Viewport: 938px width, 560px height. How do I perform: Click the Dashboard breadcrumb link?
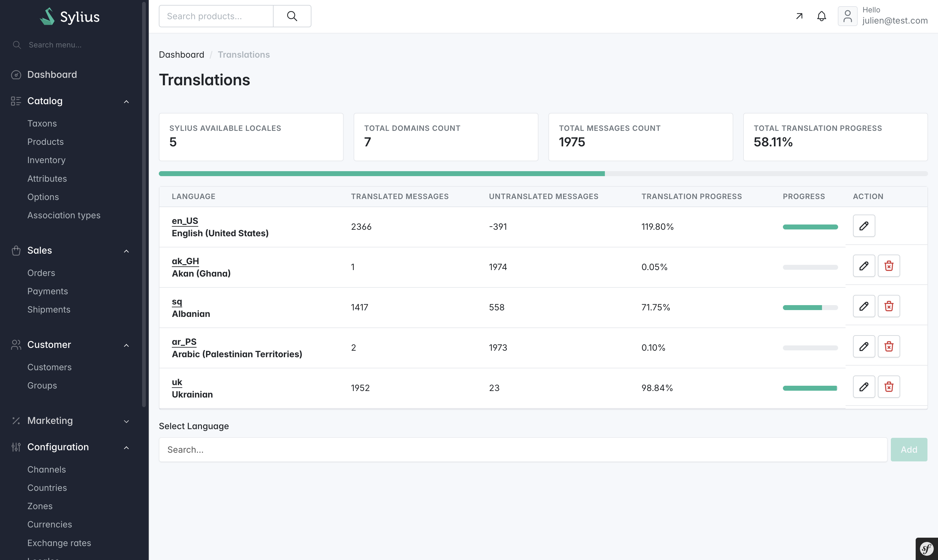[x=181, y=55]
